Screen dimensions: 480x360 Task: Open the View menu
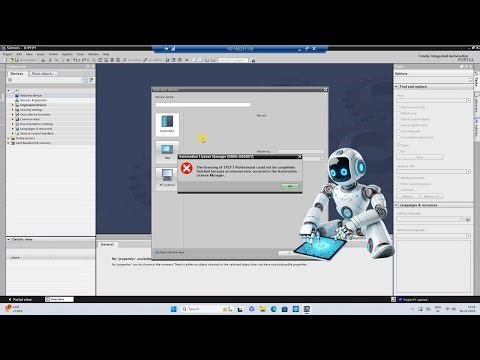[x=29, y=54]
